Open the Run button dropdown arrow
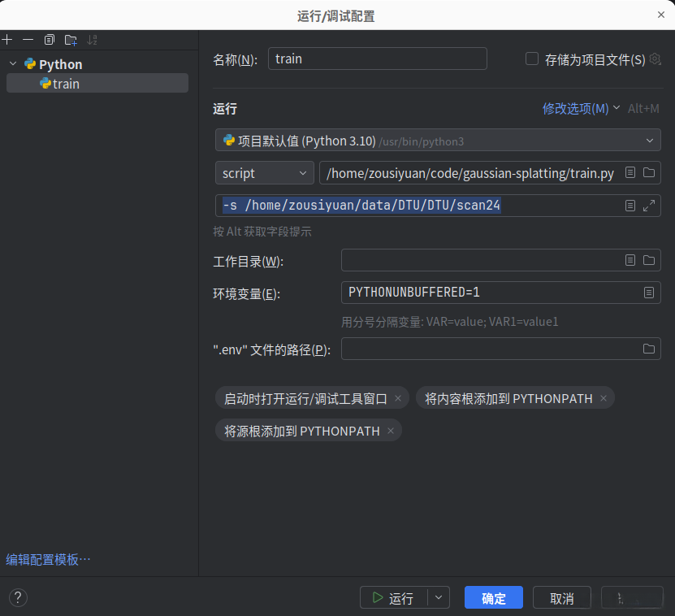 pos(439,597)
